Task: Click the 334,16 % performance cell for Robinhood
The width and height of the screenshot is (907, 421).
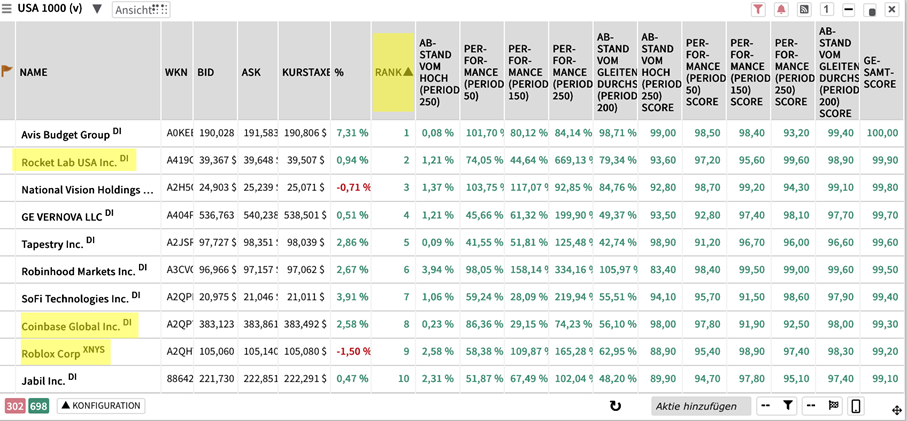Action: [572, 270]
